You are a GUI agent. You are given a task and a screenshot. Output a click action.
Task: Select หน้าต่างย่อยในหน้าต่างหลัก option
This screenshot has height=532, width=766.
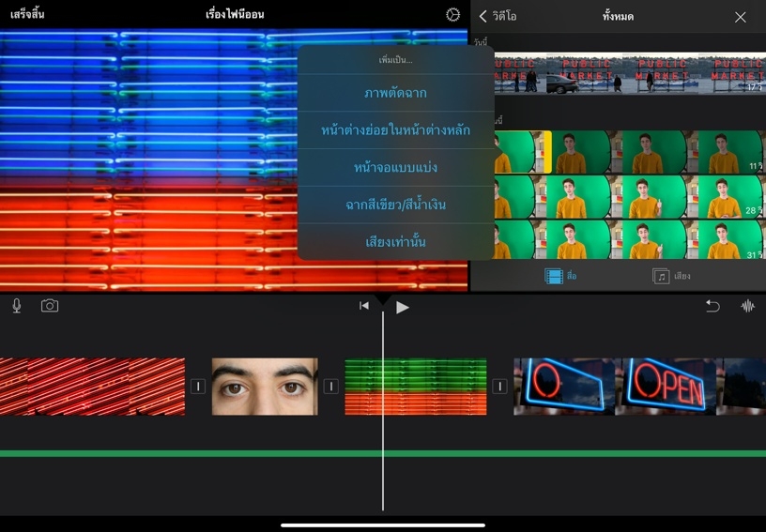click(x=395, y=130)
